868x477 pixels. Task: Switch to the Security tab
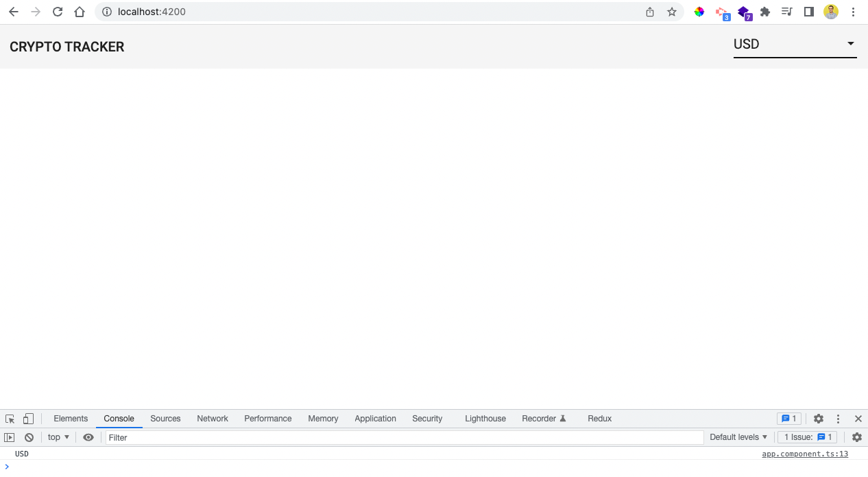click(x=427, y=419)
